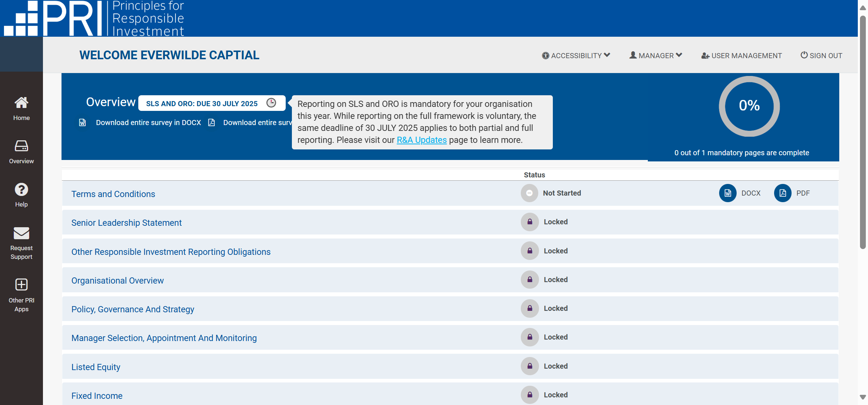Open Terms and Conditions module link

(113, 194)
